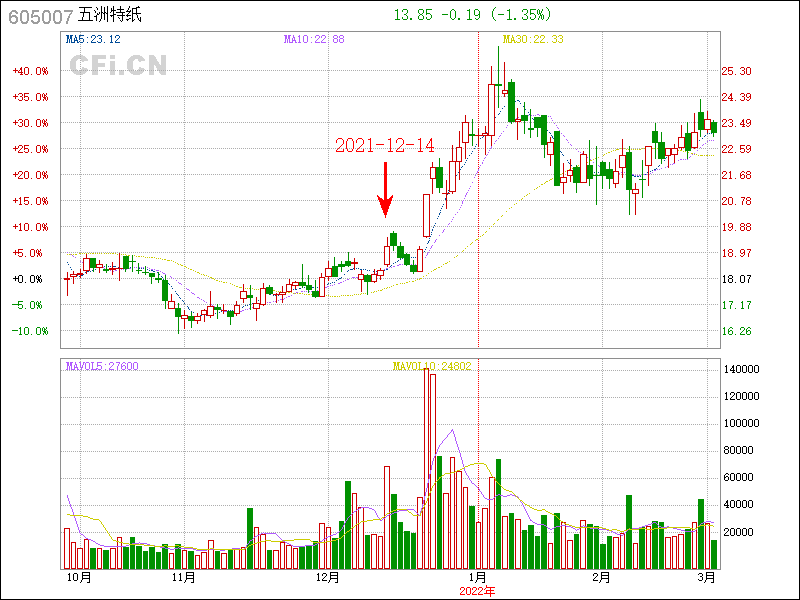The image size is (800, 600).
Task: Select the 12月 marker on time axis
Action: tap(327, 577)
